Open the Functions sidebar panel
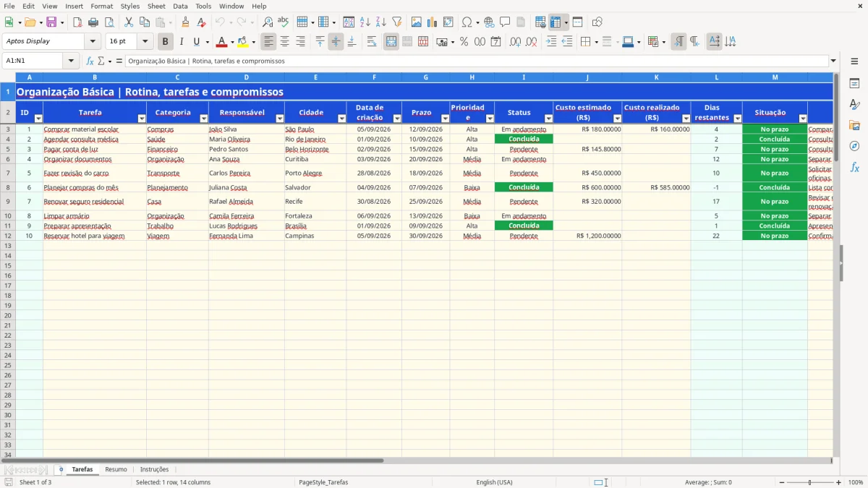Viewport: 868px width, 488px height. pos(854,167)
